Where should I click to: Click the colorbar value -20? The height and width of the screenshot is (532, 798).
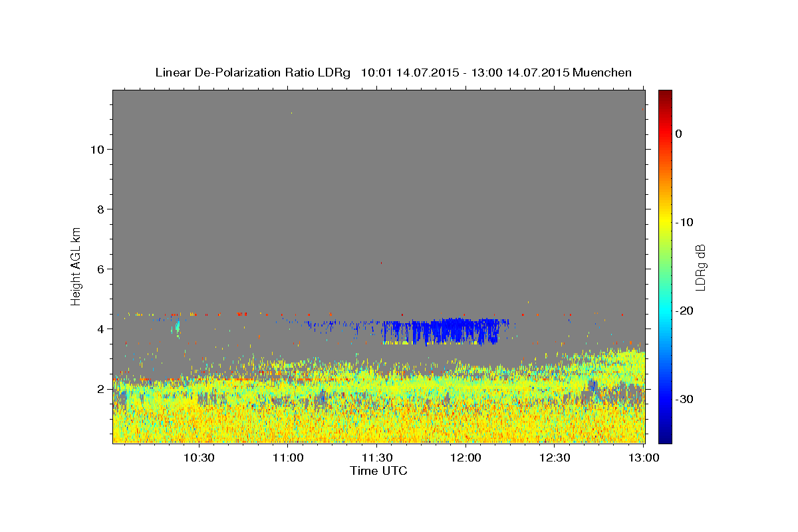click(x=684, y=311)
